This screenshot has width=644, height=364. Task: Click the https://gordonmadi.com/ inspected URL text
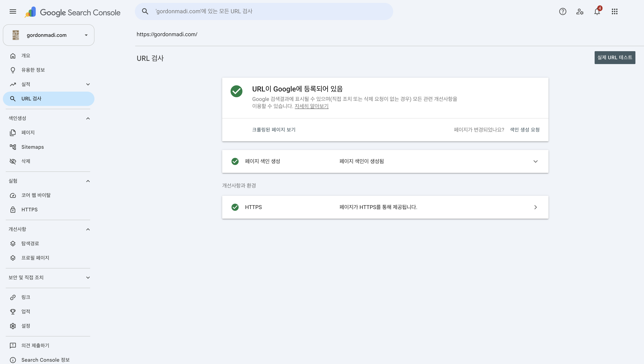(167, 34)
